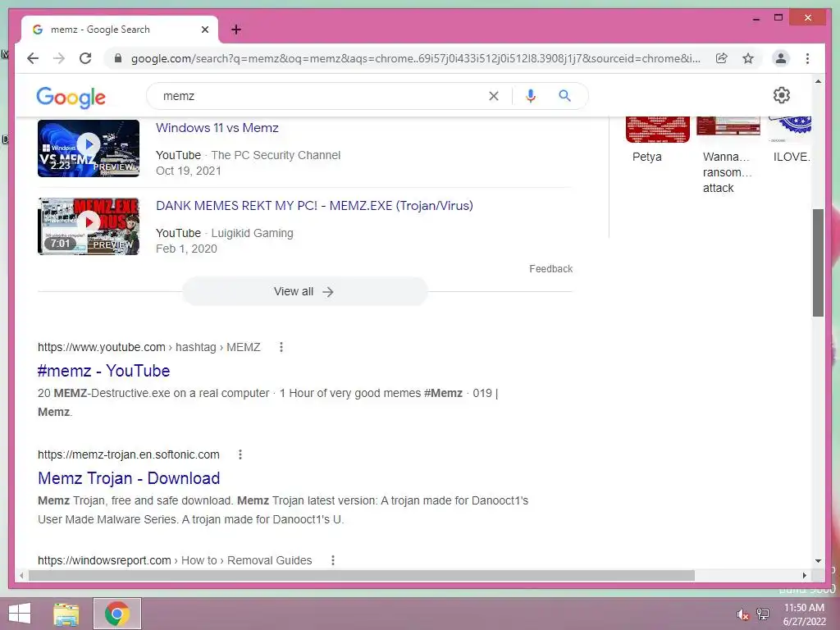Open options for youtube.com result
The height and width of the screenshot is (630, 840).
point(281,347)
